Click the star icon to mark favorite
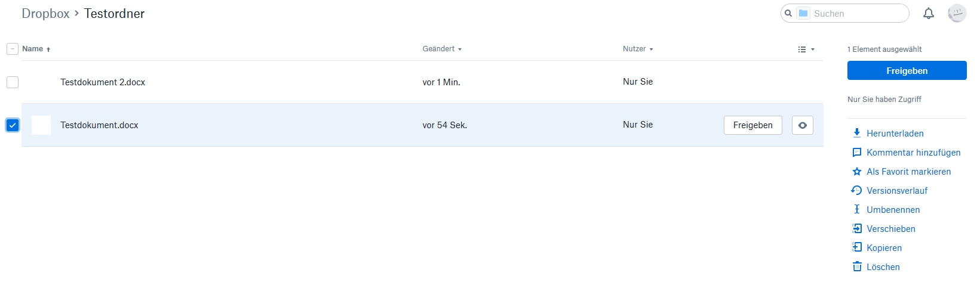The height and width of the screenshot is (282, 980). tap(857, 172)
